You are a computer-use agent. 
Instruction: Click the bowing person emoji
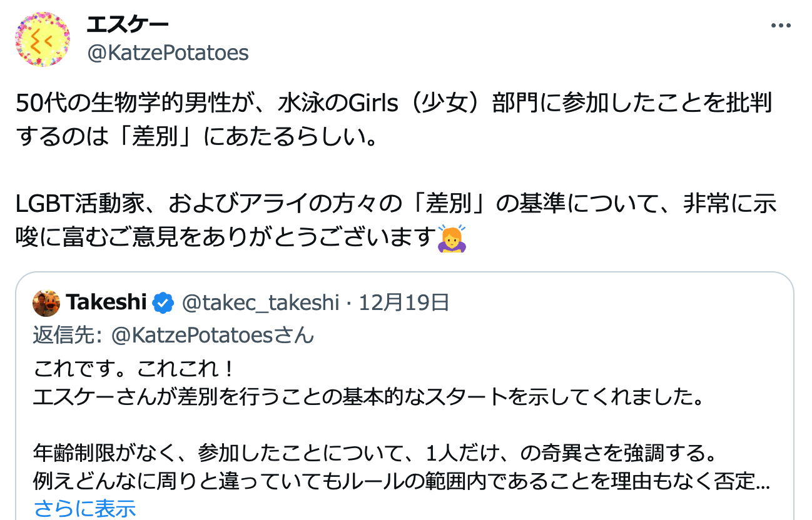click(452, 237)
